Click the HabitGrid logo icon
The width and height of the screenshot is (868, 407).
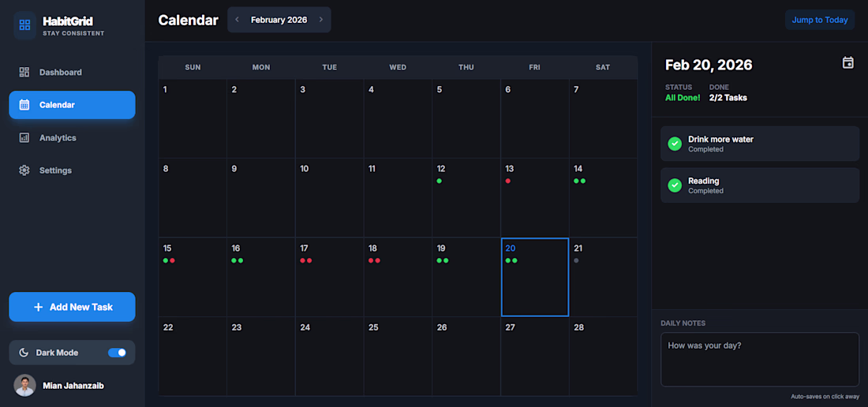pos(24,24)
